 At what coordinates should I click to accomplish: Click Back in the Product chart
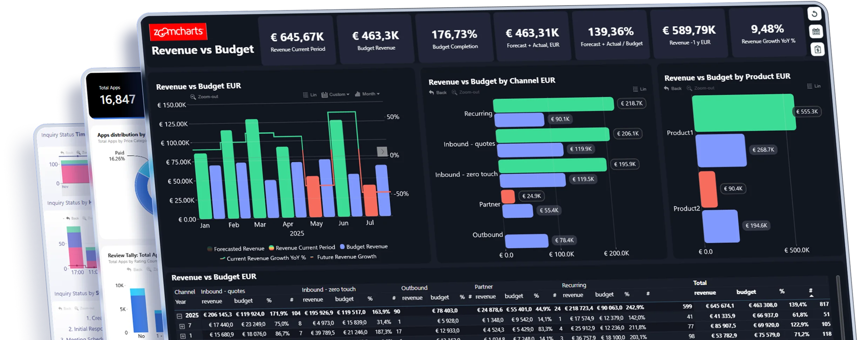(673, 88)
